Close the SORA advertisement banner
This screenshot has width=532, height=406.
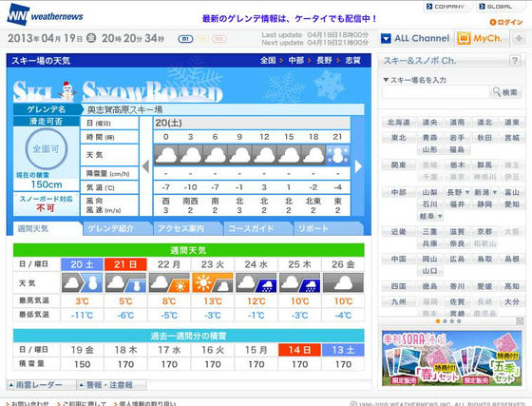pos(520,321)
